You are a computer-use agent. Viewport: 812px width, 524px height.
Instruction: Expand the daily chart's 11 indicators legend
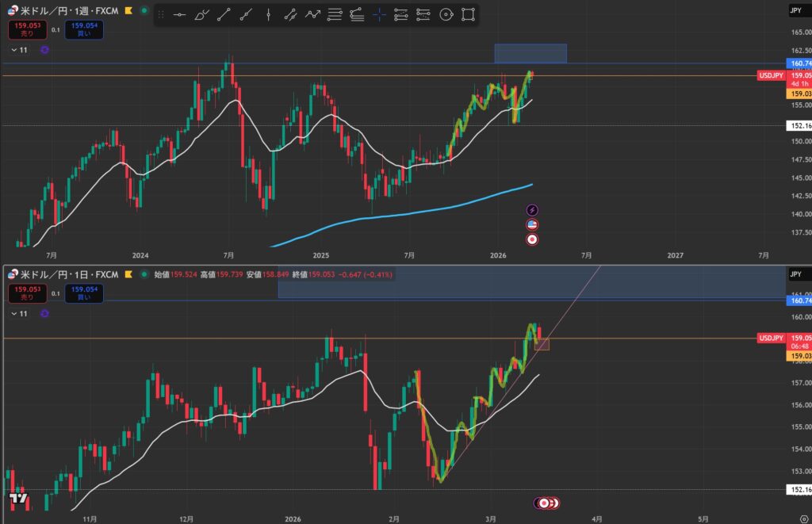(20, 313)
